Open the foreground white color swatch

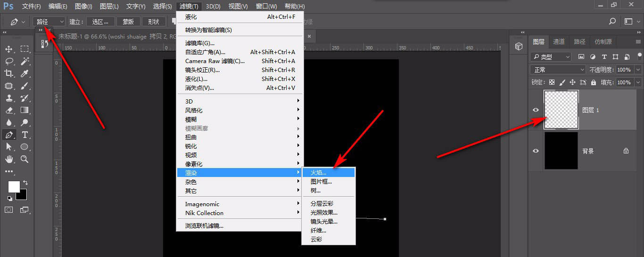[x=14, y=186]
